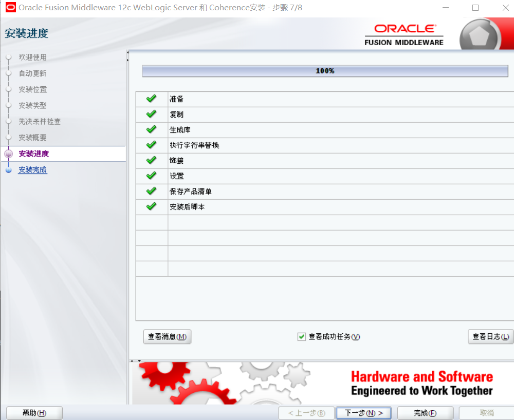Click the green checkmark beside 设置
Viewport: 514px width, 420px height.
click(x=151, y=176)
